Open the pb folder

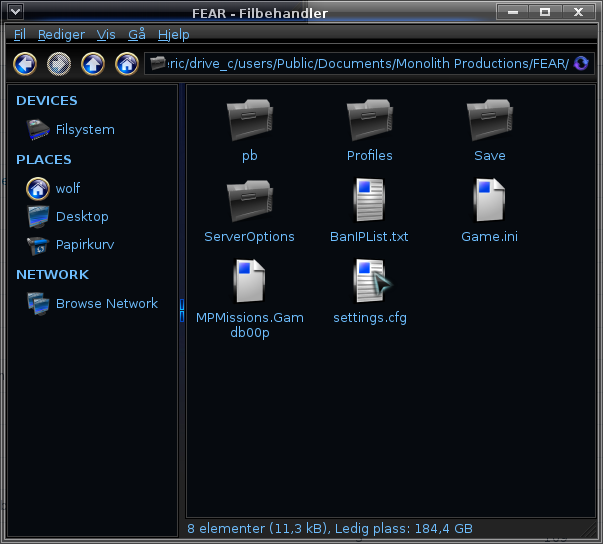[x=250, y=120]
